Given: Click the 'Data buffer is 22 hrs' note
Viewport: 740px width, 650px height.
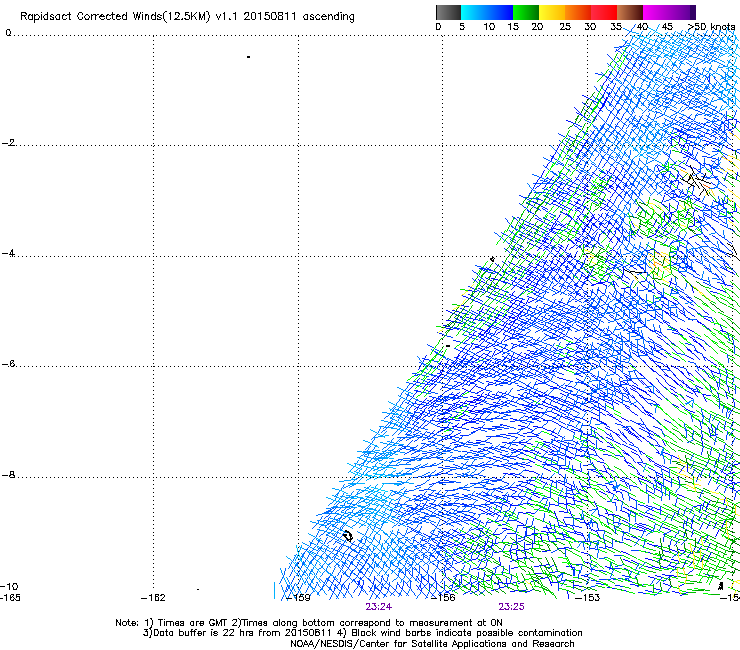Looking at the screenshot, I should [362, 633].
